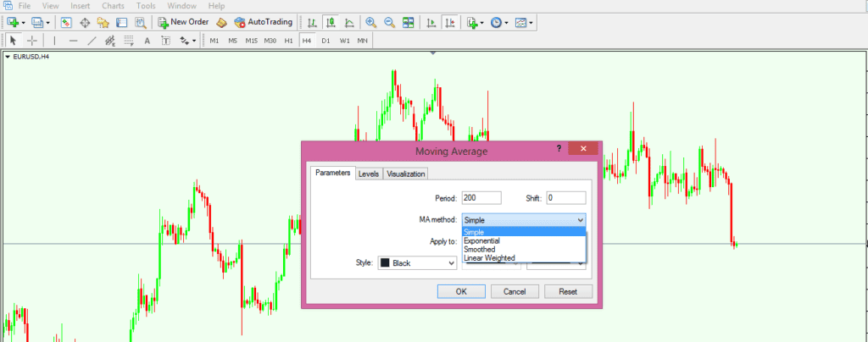The width and height of the screenshot is (868, 342).
Task: Open the Insert menu
Action: pyautogui.click(x=81, y=6)
